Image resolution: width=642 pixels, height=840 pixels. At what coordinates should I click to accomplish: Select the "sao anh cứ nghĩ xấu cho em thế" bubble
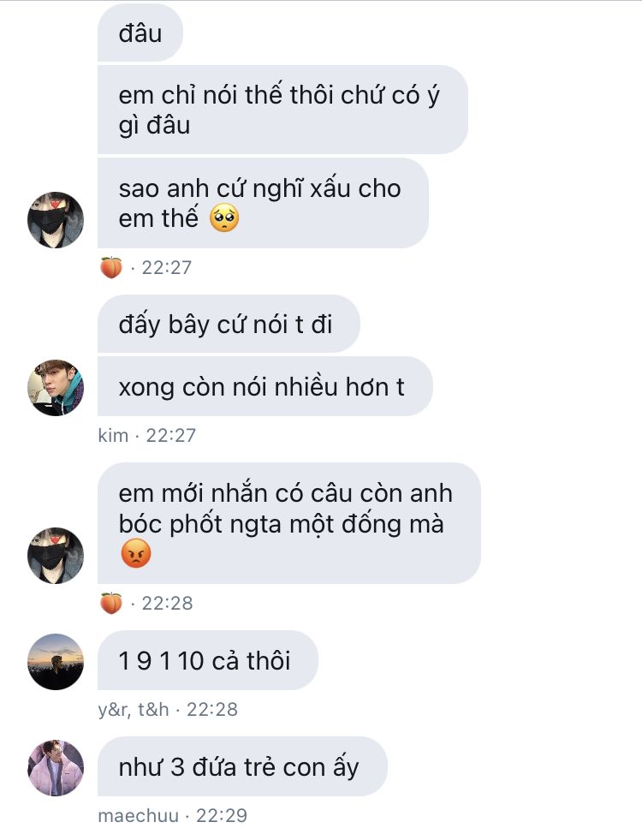pyautogui.click(x=263, y=203)
